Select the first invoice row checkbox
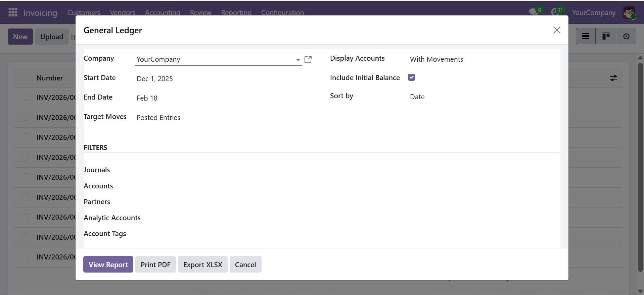 pos(25,97)
